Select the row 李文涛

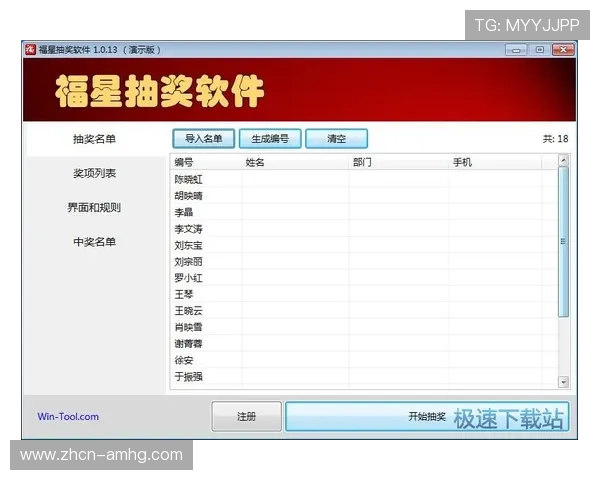coord(364,229)
